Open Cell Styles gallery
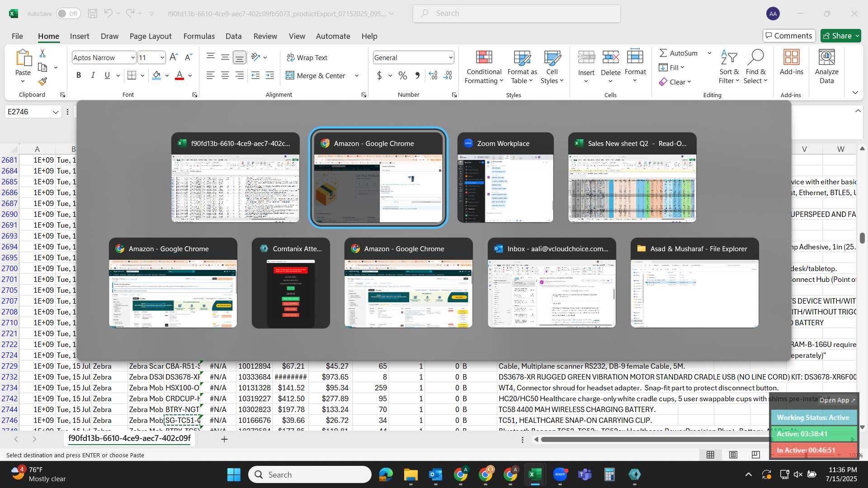868x488 pixels. [x=552, y=67]
